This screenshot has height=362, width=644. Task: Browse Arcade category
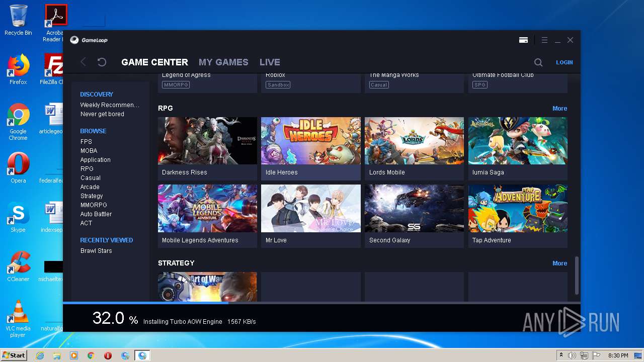90,187
